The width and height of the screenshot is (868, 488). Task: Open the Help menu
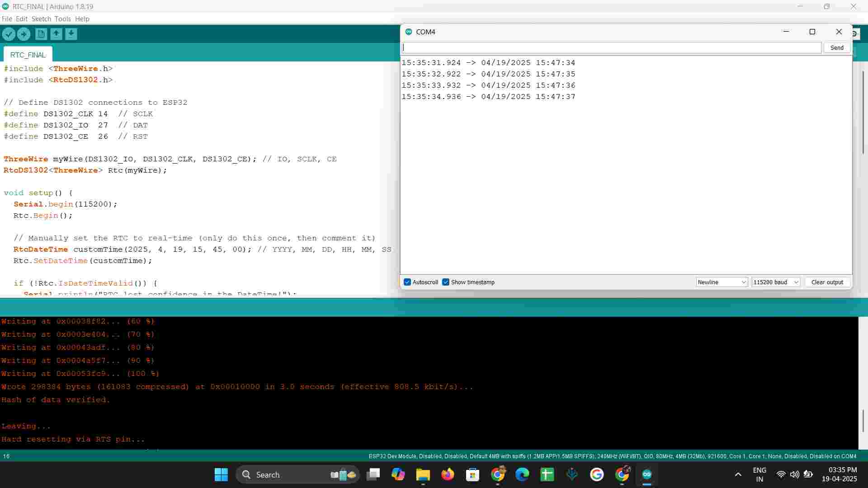[82, 19]
